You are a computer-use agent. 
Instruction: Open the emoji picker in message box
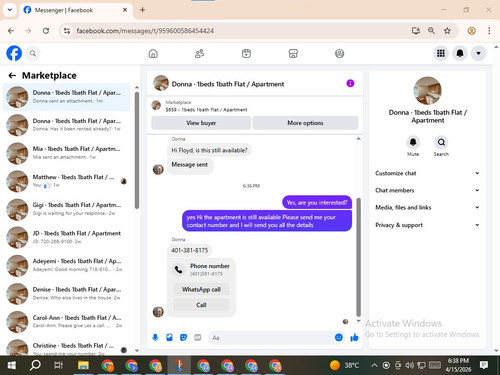coord(339,338)
